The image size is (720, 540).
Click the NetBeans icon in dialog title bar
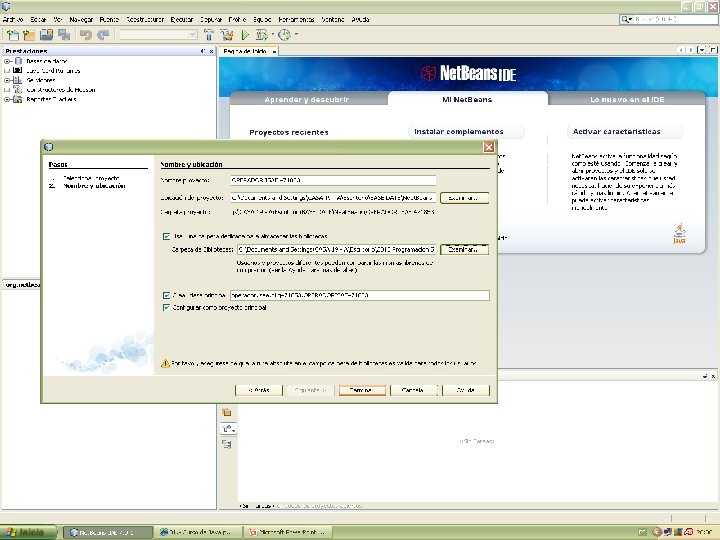tap(49, 147)
